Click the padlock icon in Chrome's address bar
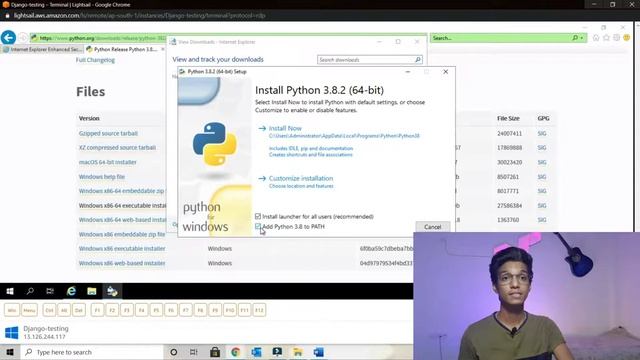640x360 pixels. (7, 16)
